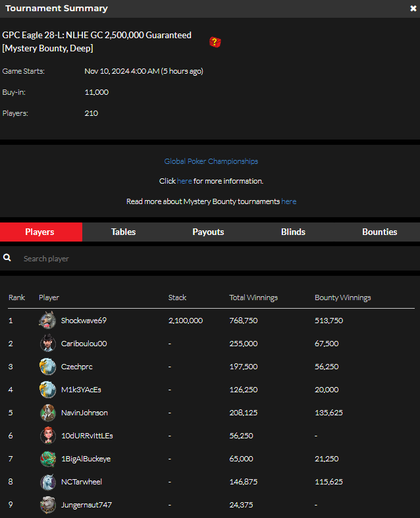Click 'here' link for more information

pyautogui.click(x=184, y=181)
